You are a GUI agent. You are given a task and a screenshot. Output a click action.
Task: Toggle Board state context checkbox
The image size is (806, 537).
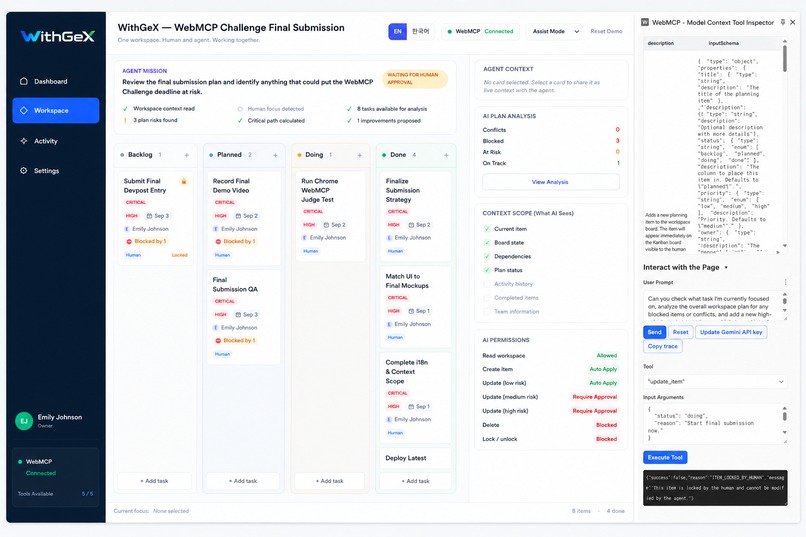[x=486, y=243]
